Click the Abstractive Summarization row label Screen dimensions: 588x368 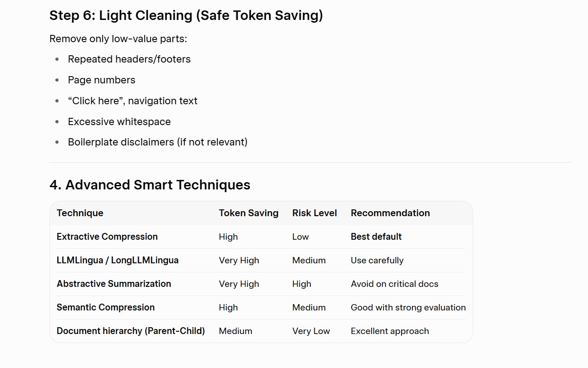[x=114, y=284]
